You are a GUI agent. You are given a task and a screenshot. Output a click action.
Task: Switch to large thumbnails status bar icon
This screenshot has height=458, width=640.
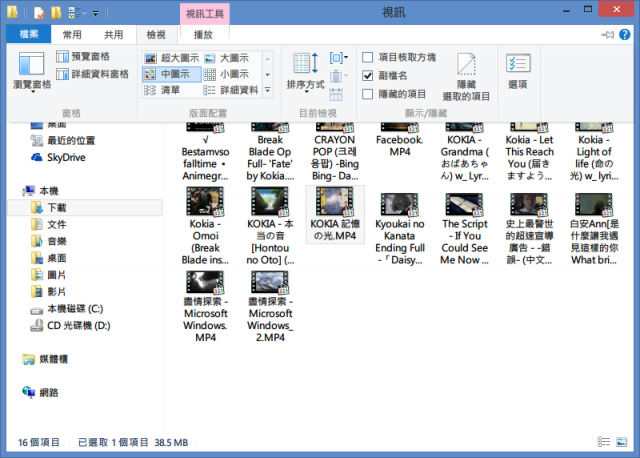pyautogui.click(x=622, y=442)
